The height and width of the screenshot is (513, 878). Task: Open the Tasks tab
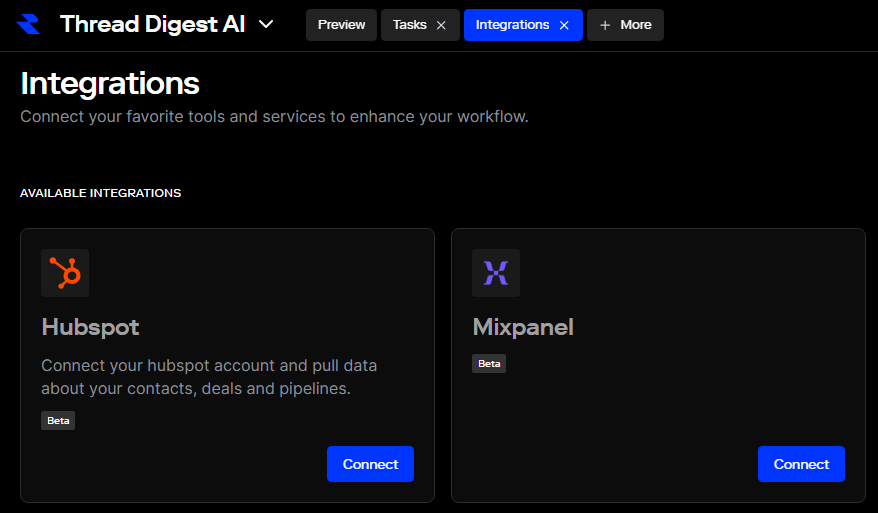(x=410, y=25)
